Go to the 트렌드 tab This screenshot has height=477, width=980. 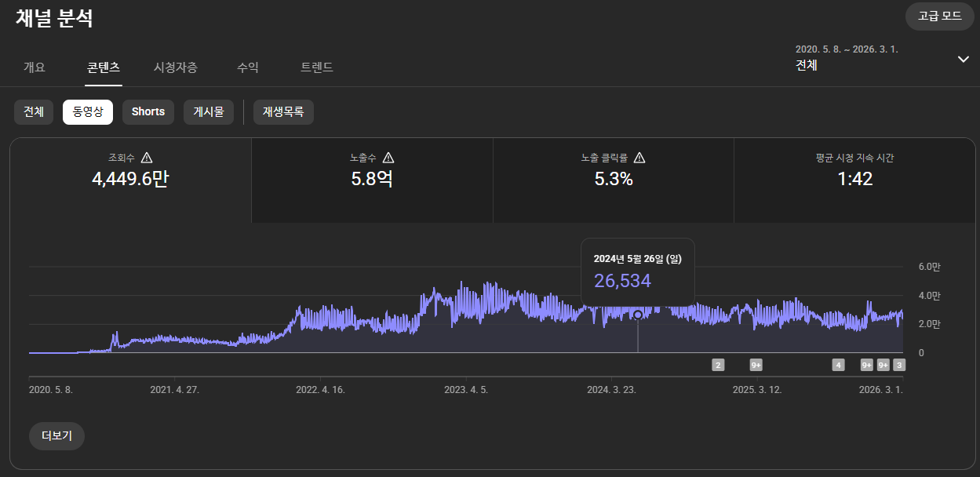coord(317,67)
